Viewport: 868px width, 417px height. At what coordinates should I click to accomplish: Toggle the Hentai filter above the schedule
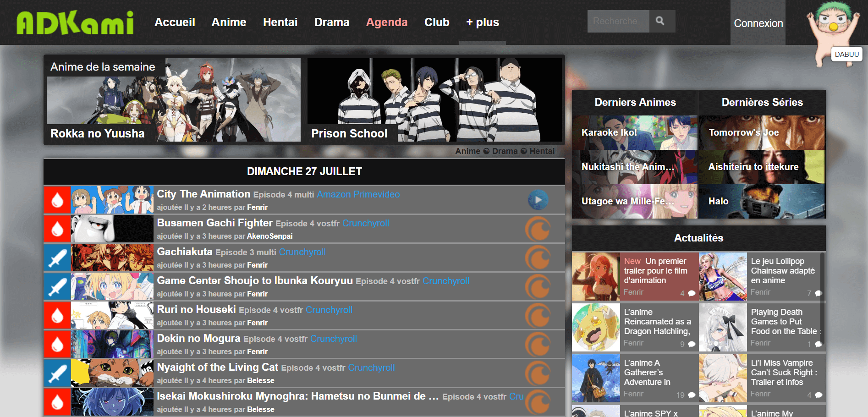542,151
